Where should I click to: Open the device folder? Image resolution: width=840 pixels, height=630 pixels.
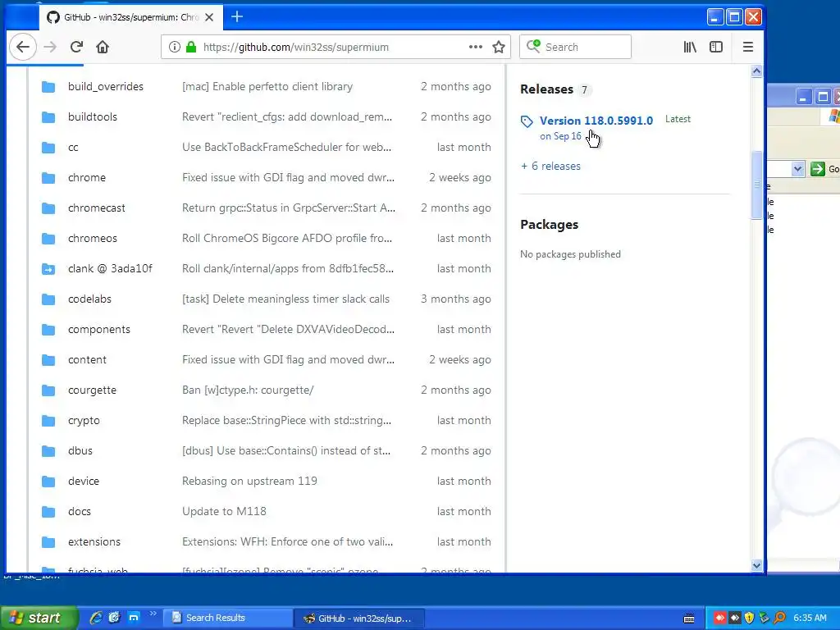coord(84,481)
